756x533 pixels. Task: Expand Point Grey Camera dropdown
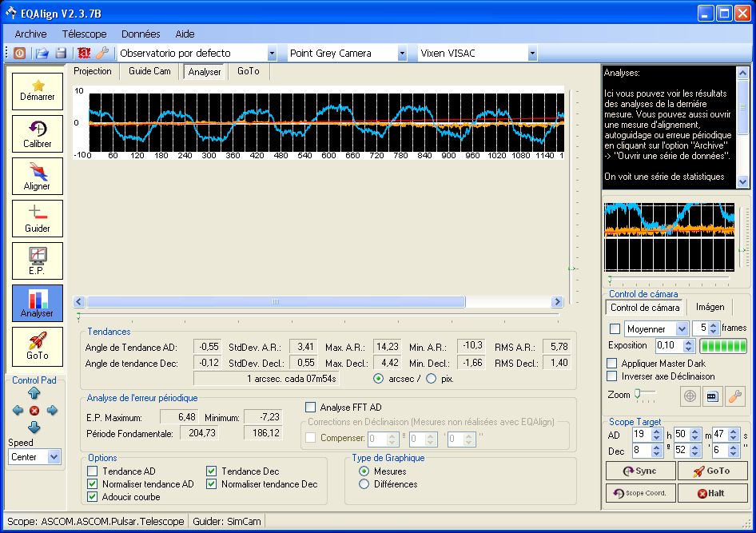click(x=402, y=54)
